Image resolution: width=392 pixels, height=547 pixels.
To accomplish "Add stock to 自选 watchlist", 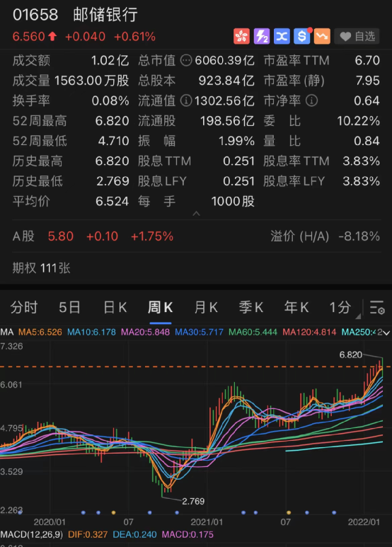I will pos(357,36).
